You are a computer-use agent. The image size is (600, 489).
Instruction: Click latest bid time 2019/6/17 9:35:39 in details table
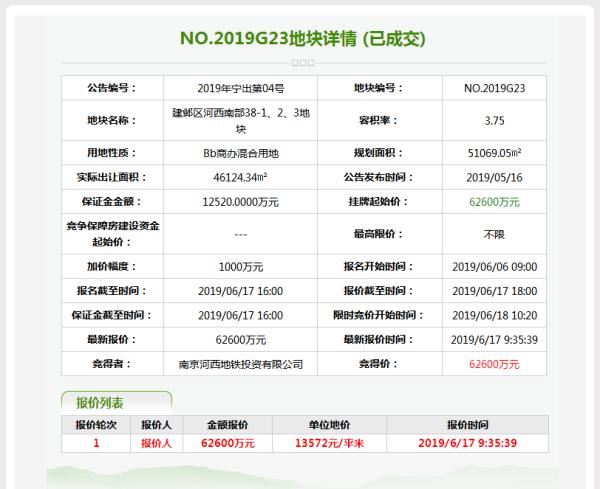pyautogui.click(x=494, y=340)
